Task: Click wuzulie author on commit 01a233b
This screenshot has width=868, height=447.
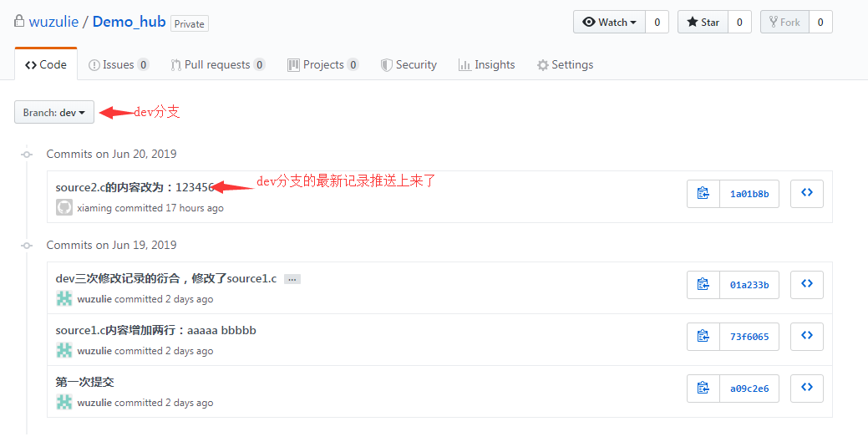Action: point(94,299)
